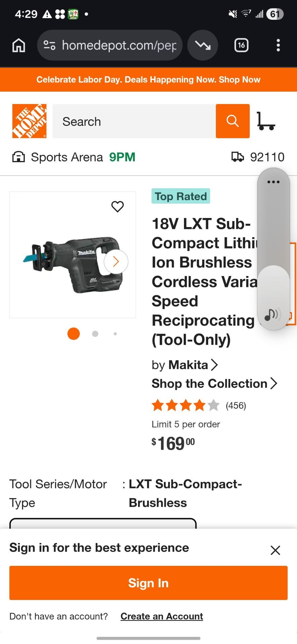The width and height of the screenshot is (297, 644).
Task: Open volume panel three-dot options
Action: pos(273,182)
